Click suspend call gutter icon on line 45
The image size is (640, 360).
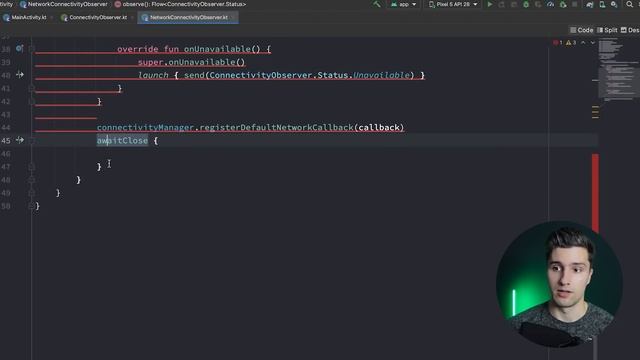[x=20, y=140]
